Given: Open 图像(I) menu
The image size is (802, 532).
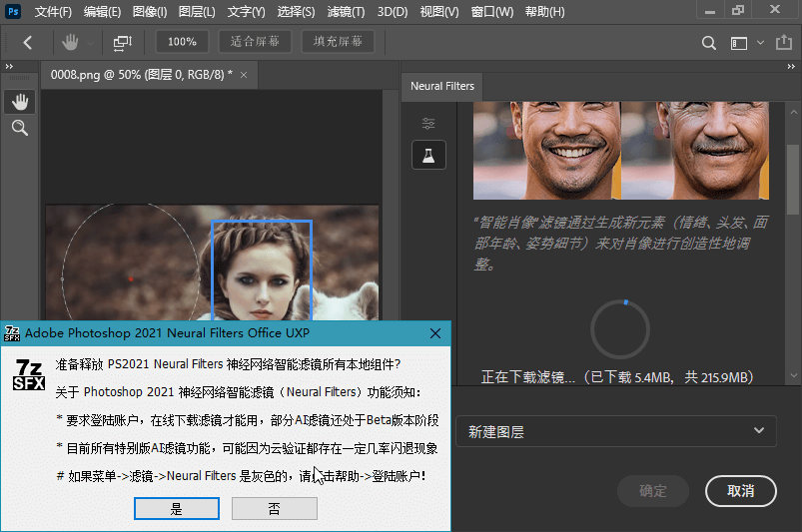Looking at the screenshot, I should [150, 12].
